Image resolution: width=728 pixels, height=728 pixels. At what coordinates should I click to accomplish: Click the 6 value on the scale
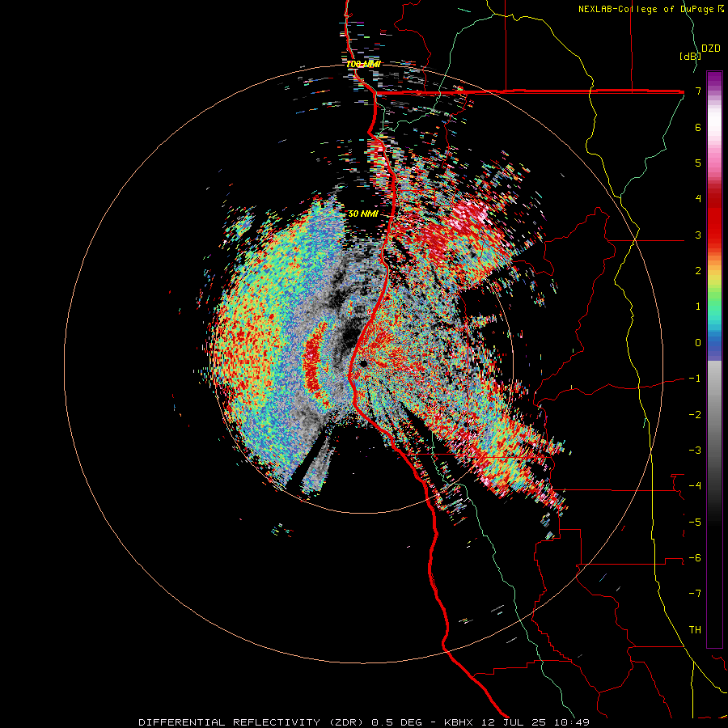(x=698, y=127)
